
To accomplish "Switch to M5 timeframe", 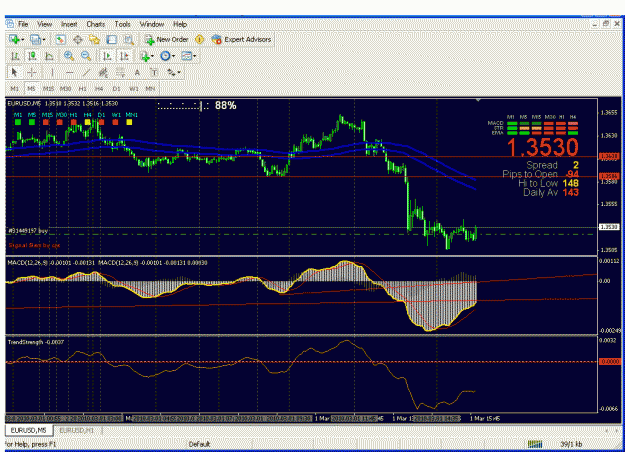I will [31, 88].
